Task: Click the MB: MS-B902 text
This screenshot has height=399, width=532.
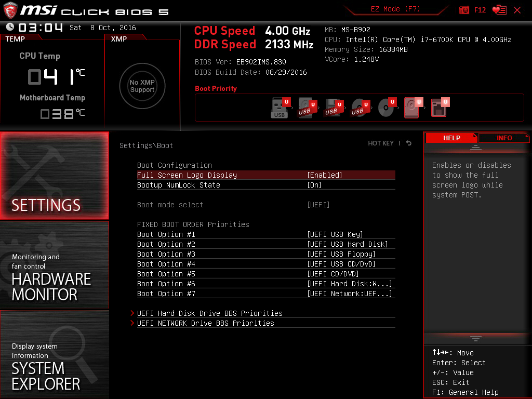Action: [348, 30]
